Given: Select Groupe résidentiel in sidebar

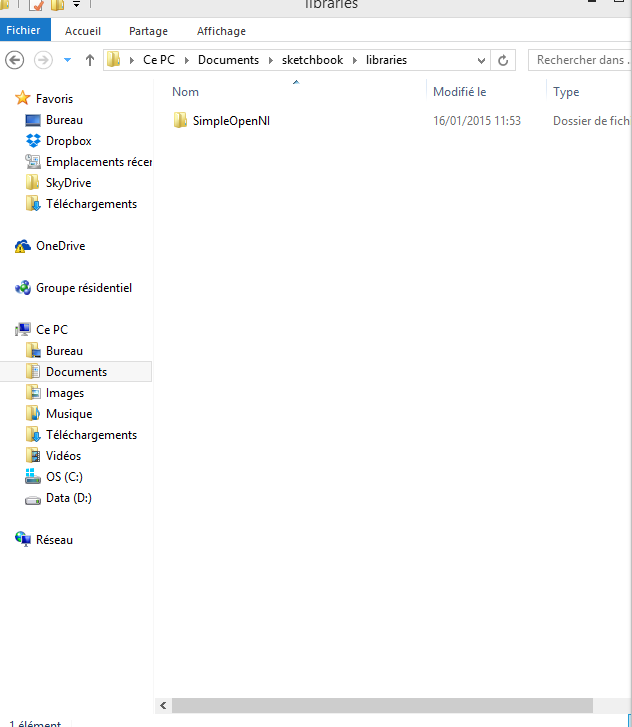Looking at the screenshot, I should click(83, 288).
